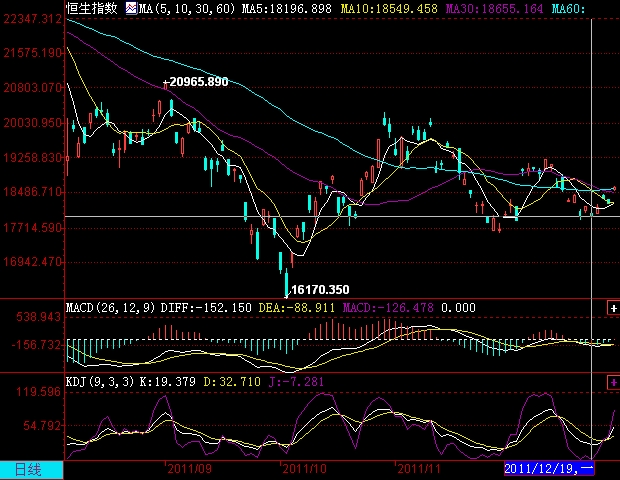Click the K:19.379 value
The image size is (620, 480).
pos(168,382)
